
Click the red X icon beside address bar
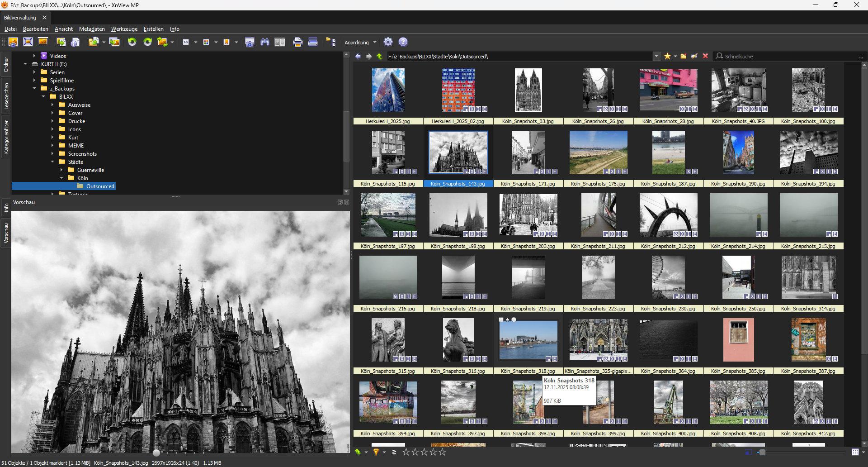(705, 56)
